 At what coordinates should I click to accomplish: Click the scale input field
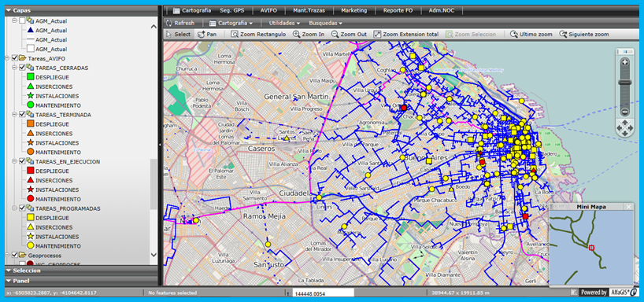point(323,293)
